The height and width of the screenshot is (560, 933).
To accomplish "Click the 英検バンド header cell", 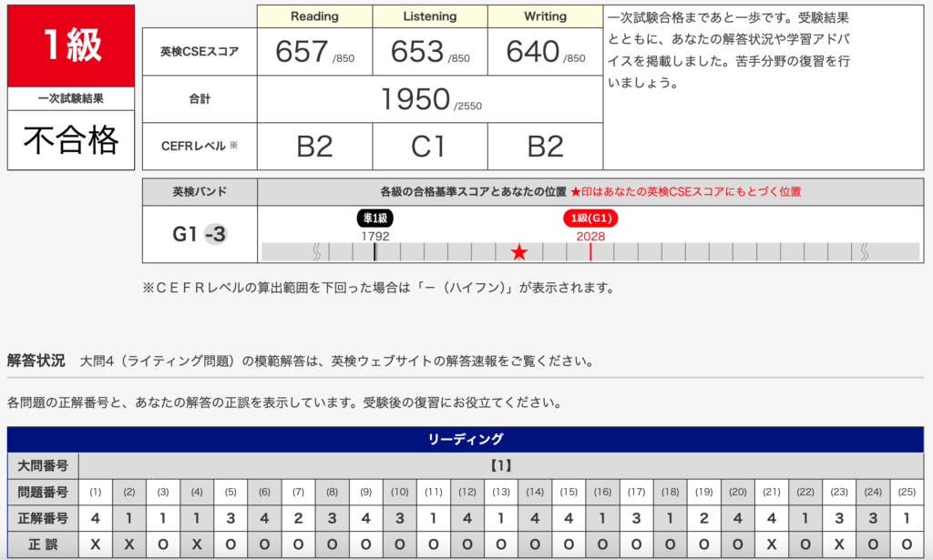I will [200, 192].
